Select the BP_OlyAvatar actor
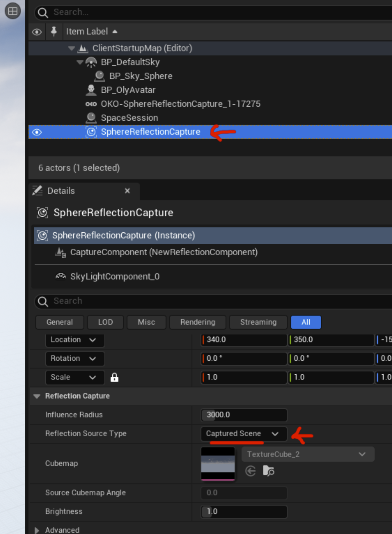 point(128,90)
